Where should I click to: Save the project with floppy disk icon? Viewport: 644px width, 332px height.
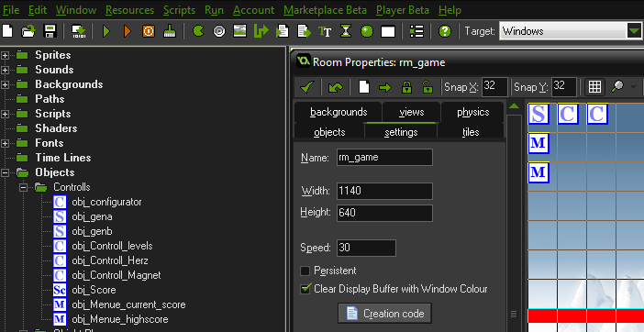click(50, 31)
